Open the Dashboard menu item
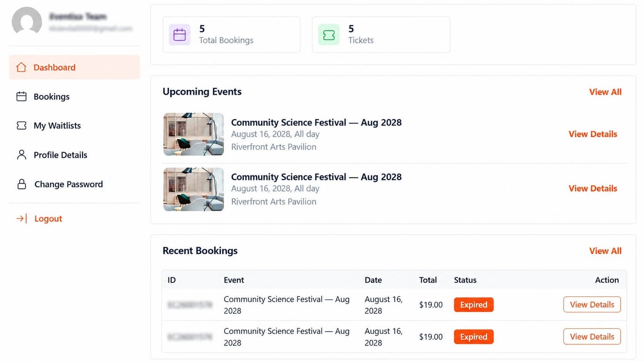Viewport: 644px width, 362px height. click(x=74, y=67)
